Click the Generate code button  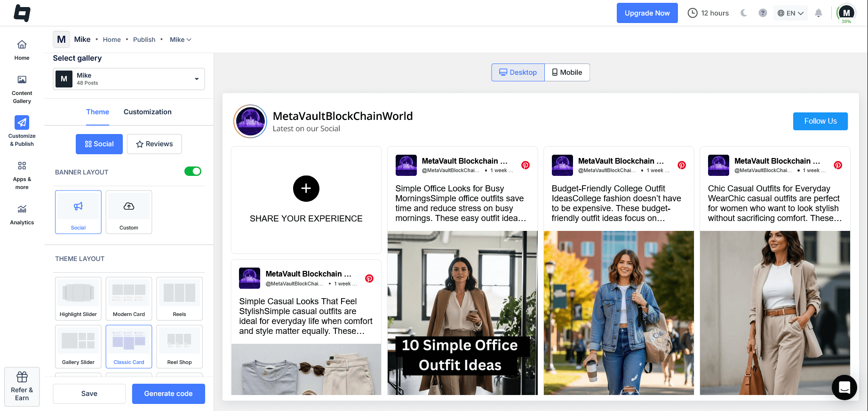tap(168, 394)
